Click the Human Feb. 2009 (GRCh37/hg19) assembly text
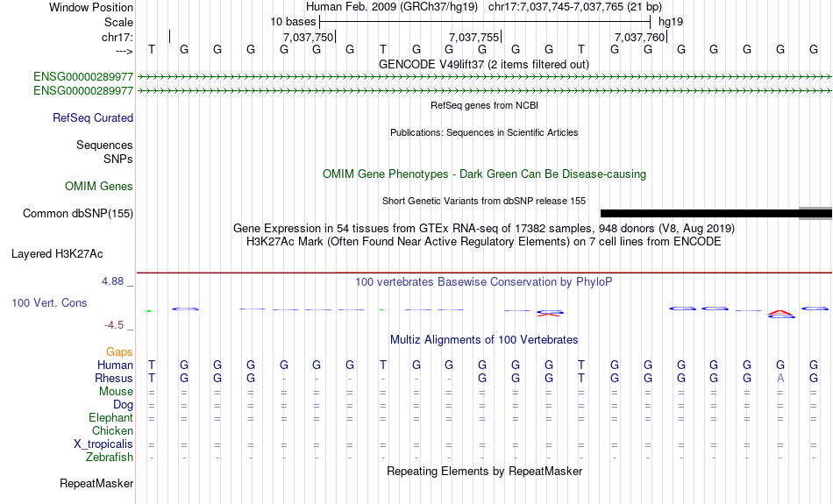 [392, 7]
